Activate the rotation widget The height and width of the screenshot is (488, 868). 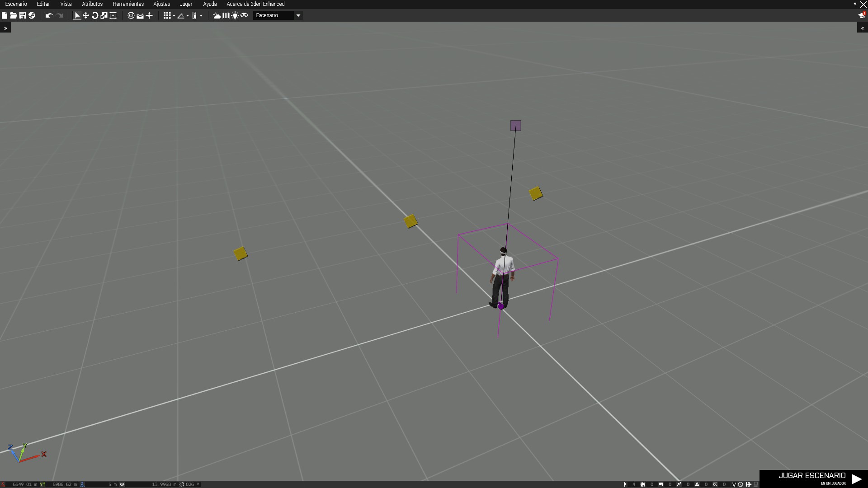pos(95,15)
